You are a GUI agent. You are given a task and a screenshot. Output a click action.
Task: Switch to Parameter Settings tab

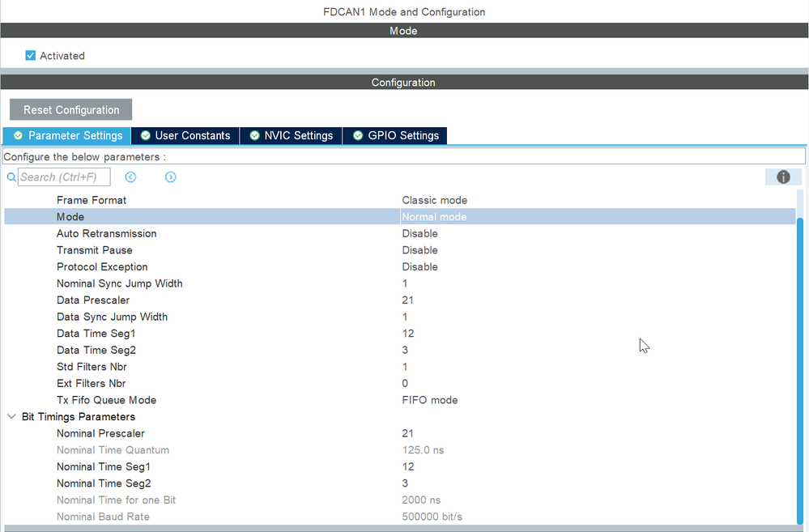pos(67,136)
